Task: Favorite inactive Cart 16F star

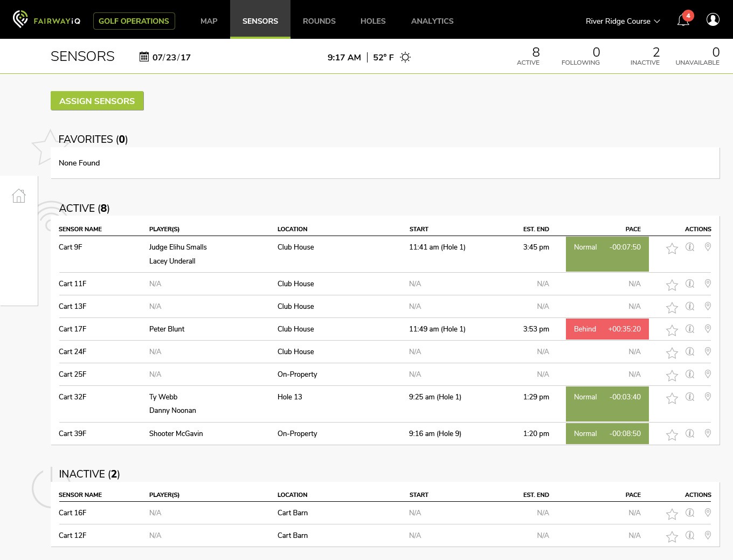Action: (672, 514)
